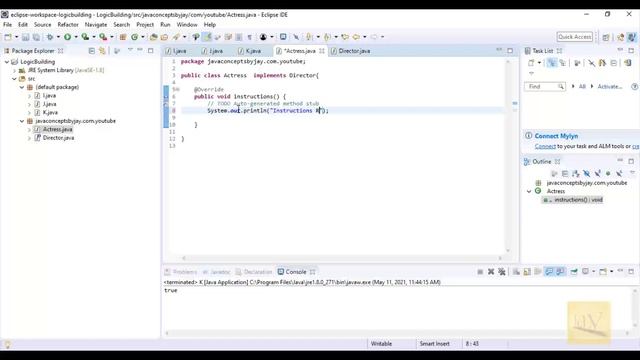Click the New Task icon in Task List
The image size is (640, 360).
coord(531,63)
